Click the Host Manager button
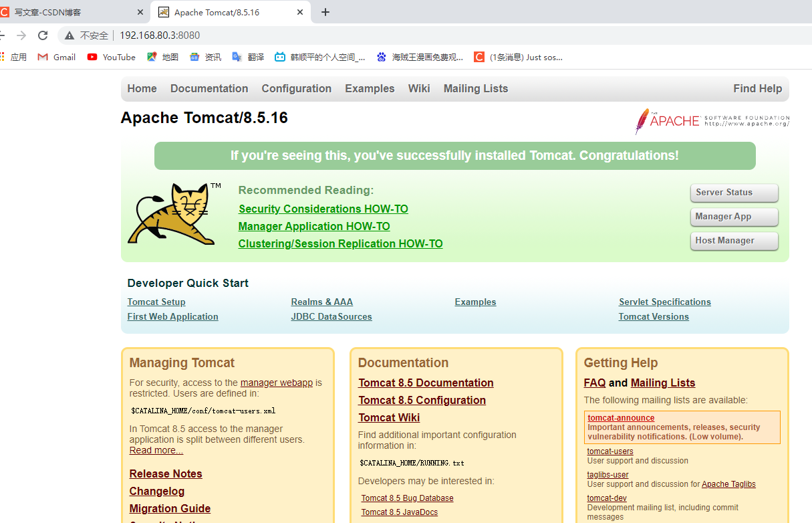This screenshot has width=812, height=523. coord(734,241)
